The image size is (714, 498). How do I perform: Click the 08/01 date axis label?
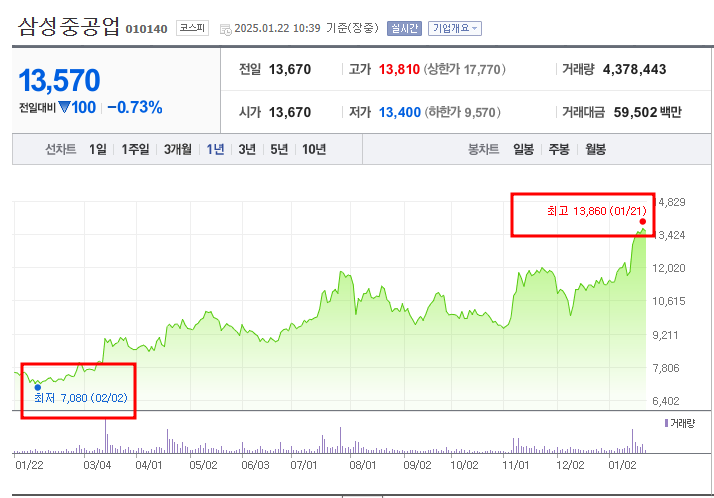[x=362, y=465]
